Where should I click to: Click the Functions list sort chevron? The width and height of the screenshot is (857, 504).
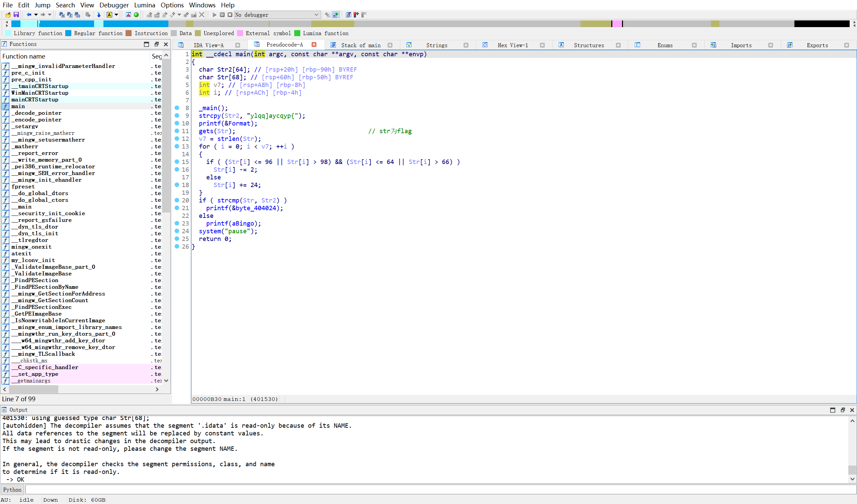click(x=166, y=55)
